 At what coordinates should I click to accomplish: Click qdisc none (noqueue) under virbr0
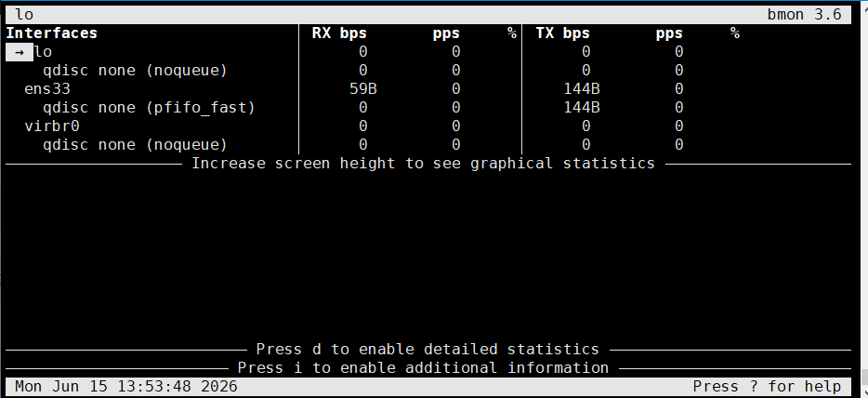[x=135, y=144]
